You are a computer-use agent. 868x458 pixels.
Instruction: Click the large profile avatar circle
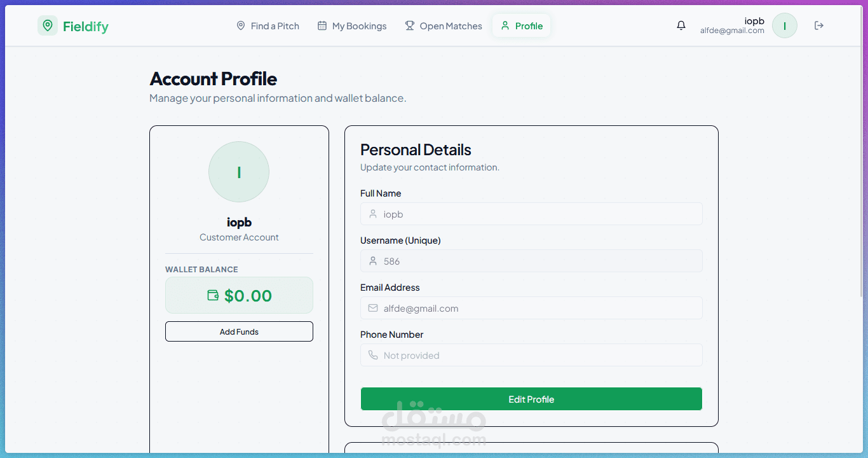coord(239,172)
